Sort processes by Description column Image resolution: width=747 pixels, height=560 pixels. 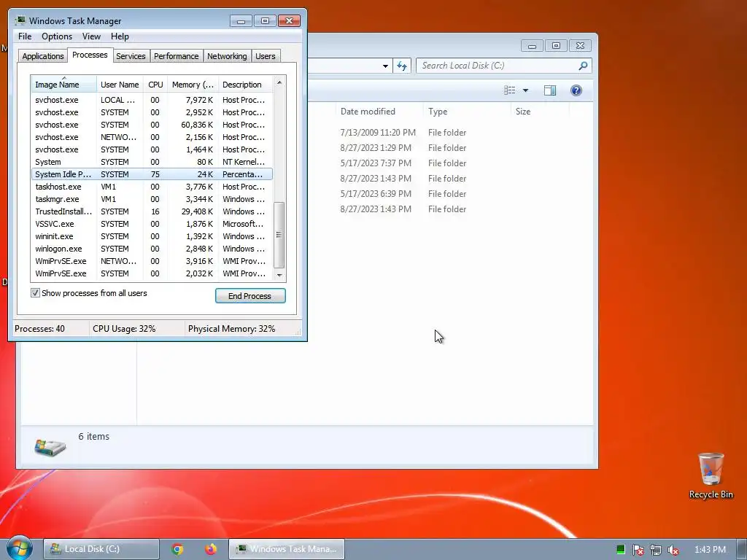pos(245,85)
